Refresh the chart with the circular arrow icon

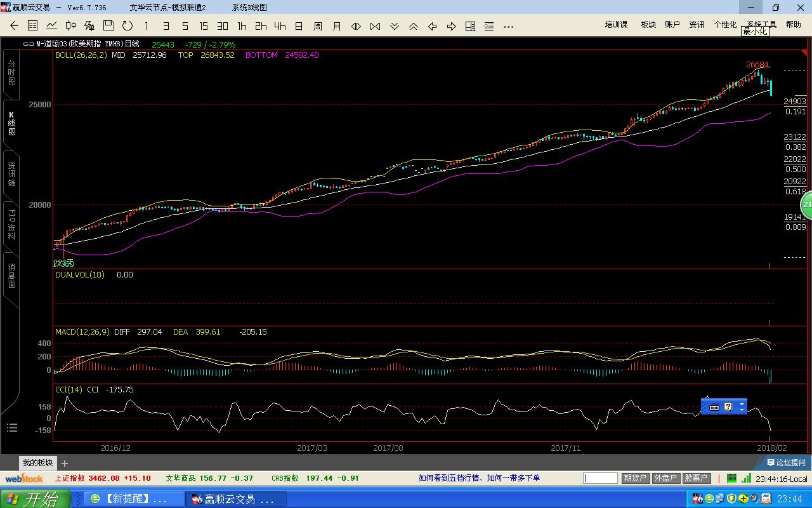coord(128,26)
